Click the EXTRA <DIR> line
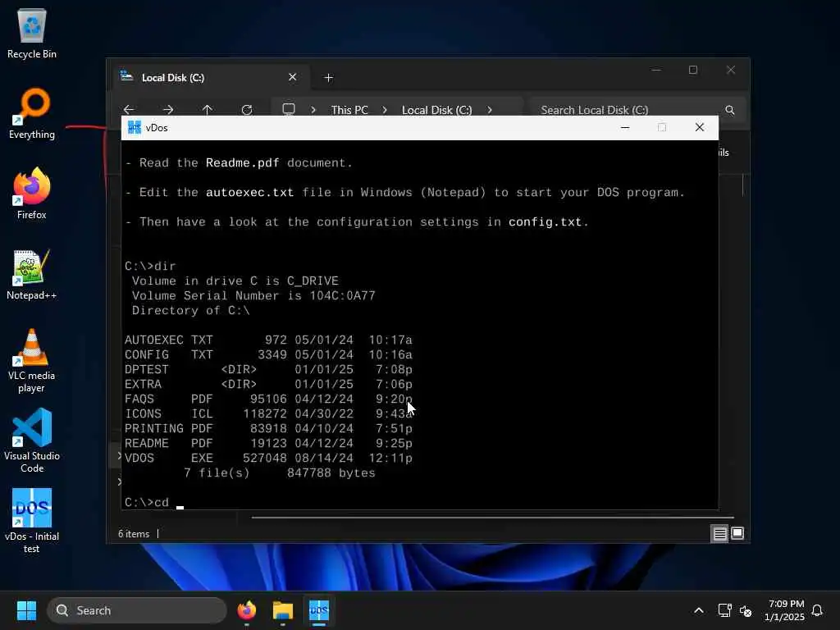 pos(268,384)
